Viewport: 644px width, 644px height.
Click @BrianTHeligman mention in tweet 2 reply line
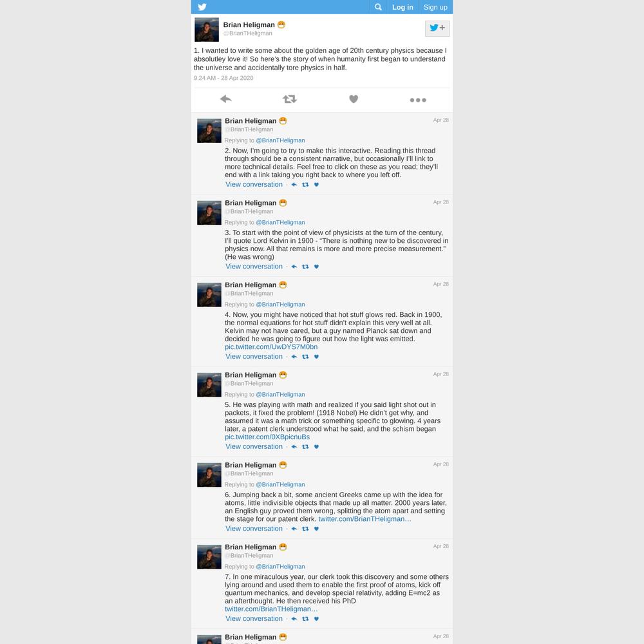click(x=280, y=140)
